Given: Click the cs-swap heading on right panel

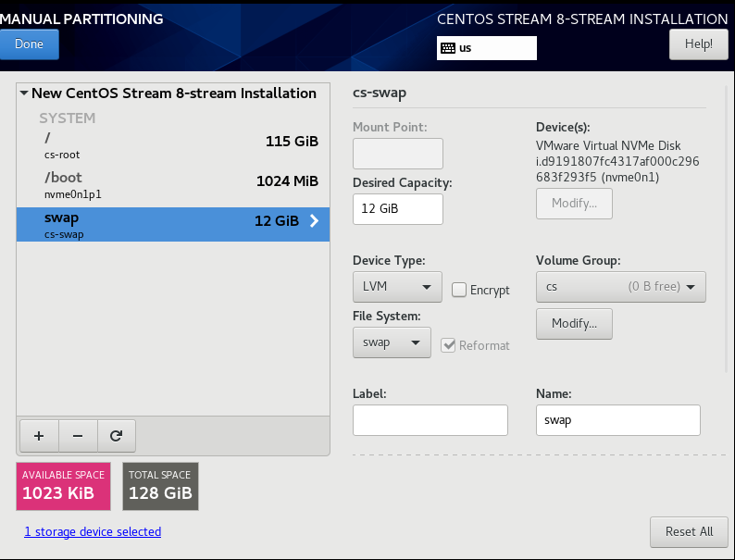Looking at the screenshot, I should pos(380,93).
